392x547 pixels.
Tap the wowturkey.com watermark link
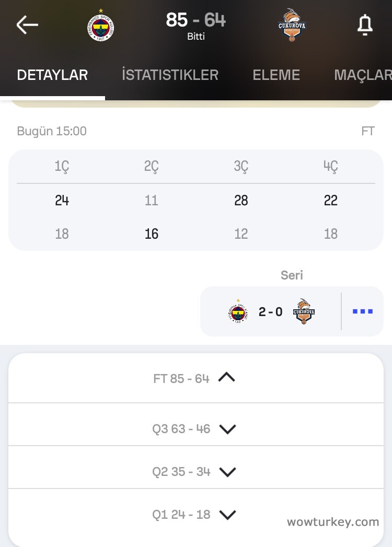(x=333, y=521)
